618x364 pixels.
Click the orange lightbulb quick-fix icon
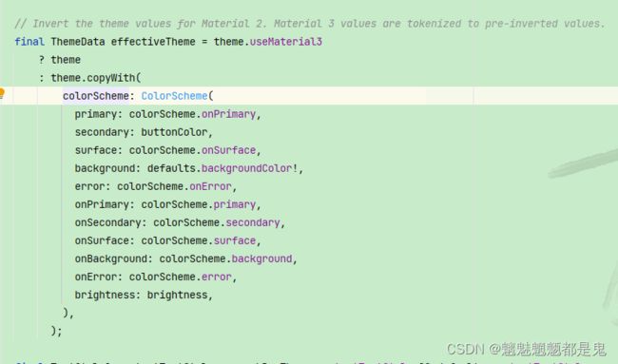(x=2, y=93)
